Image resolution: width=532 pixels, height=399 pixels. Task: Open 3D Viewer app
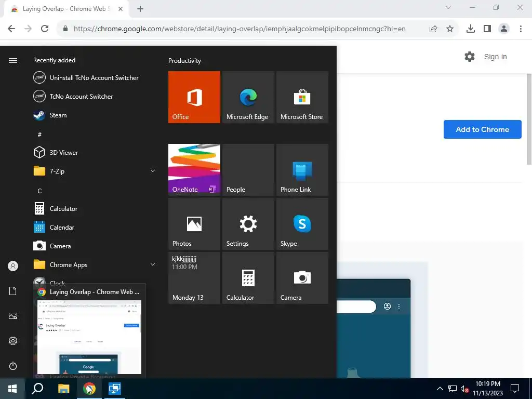coord(95,152)
